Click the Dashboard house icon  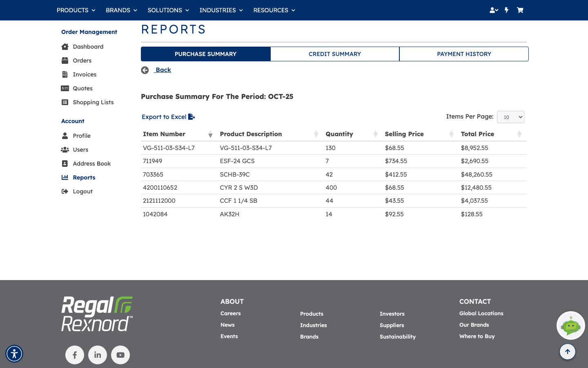coord(65,47)
